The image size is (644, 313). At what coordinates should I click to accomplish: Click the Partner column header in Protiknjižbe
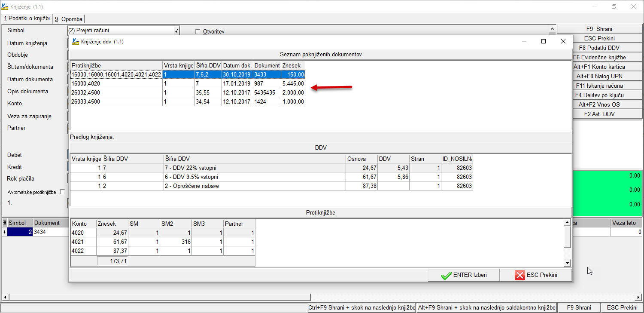coord(239,224)
